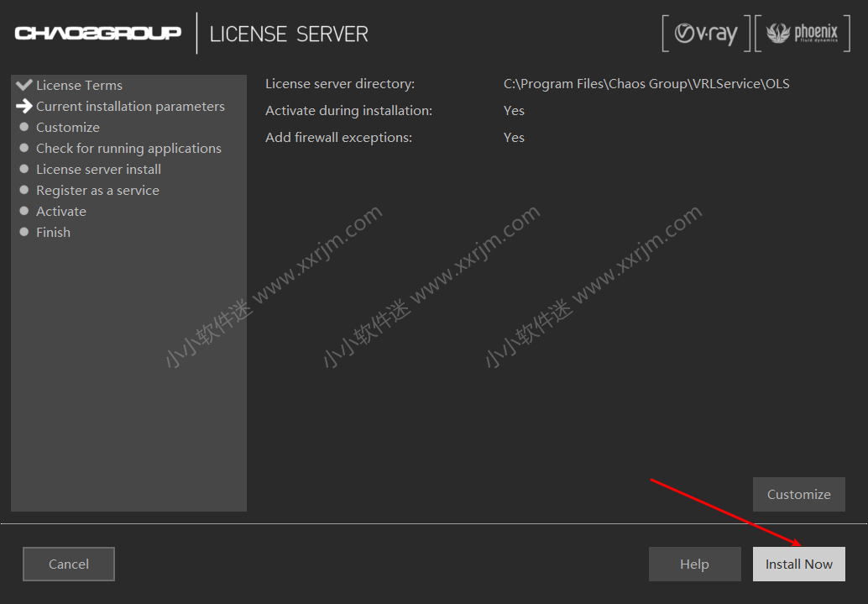Select the License Terms step
868x604 pixels.
click(79, 86)
